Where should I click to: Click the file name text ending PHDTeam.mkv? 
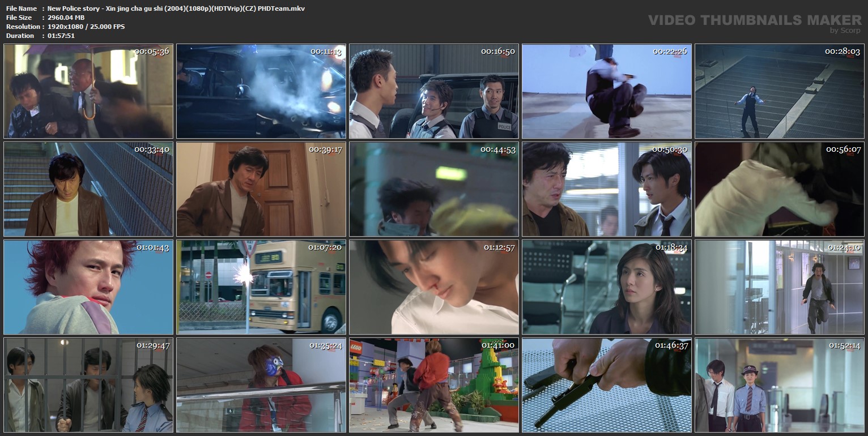[176, 9]
